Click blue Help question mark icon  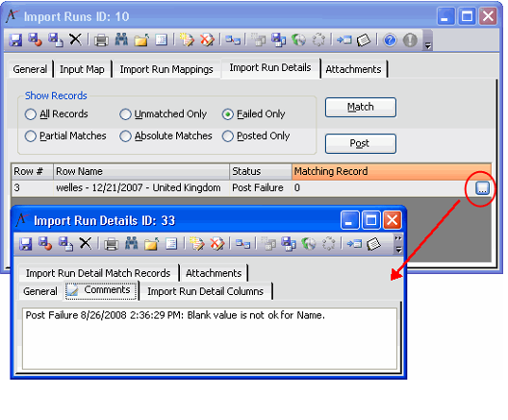coord(390,40)
